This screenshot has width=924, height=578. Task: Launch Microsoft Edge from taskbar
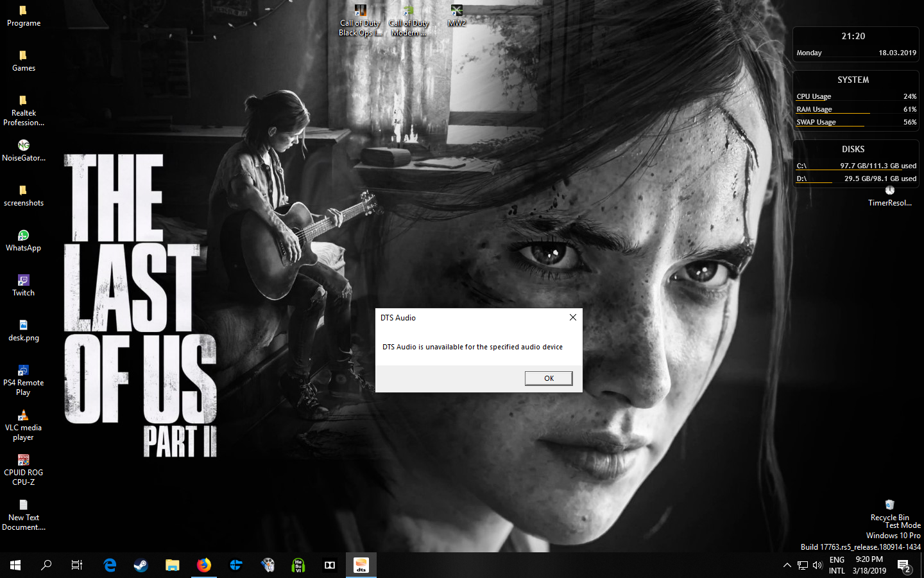tap(110, 565)
